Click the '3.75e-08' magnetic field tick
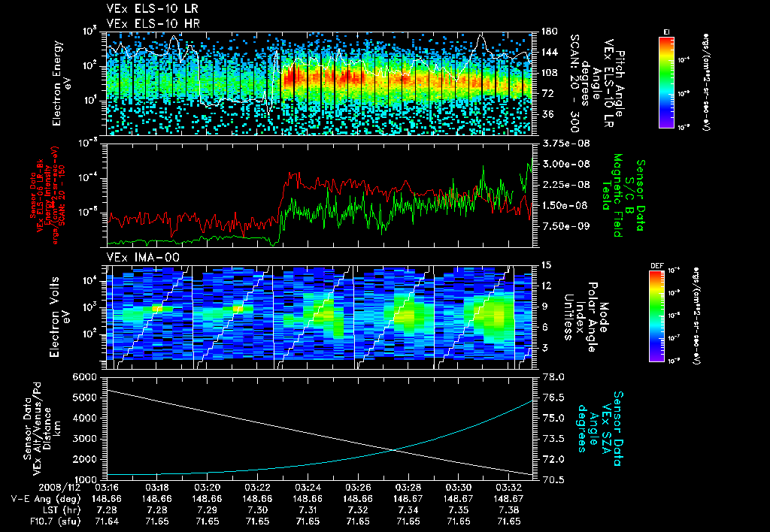 (565, 144)
